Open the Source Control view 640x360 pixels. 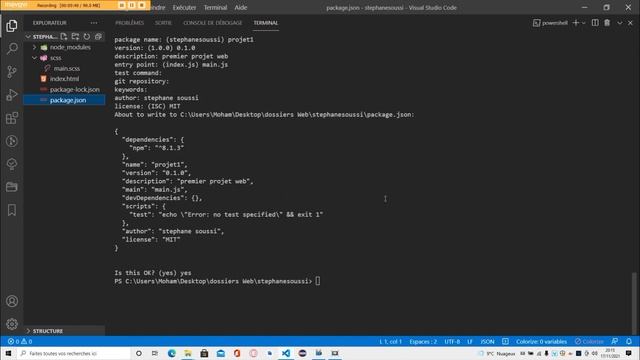[x=12, y=72]
